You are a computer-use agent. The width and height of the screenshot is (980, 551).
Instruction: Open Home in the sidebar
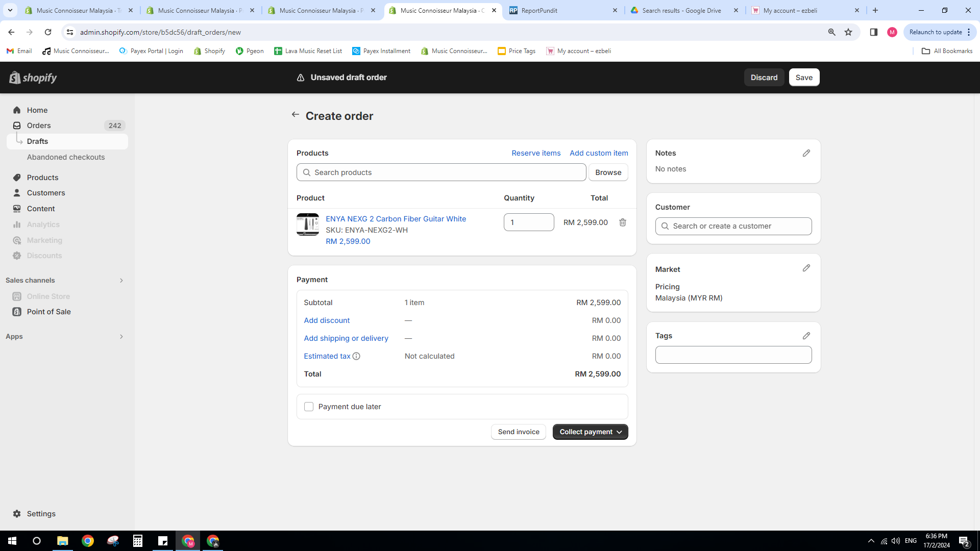pos(37,110)
